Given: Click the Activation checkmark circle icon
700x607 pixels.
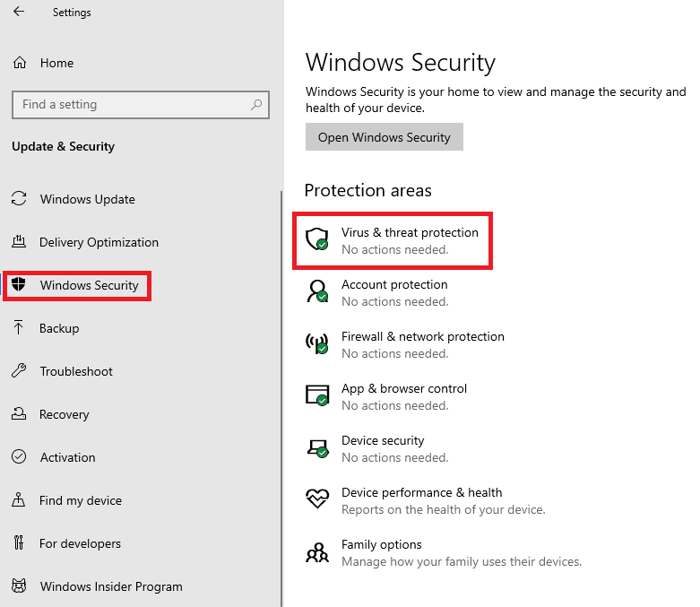Looking at the screenshot, I should coord(19,456).
